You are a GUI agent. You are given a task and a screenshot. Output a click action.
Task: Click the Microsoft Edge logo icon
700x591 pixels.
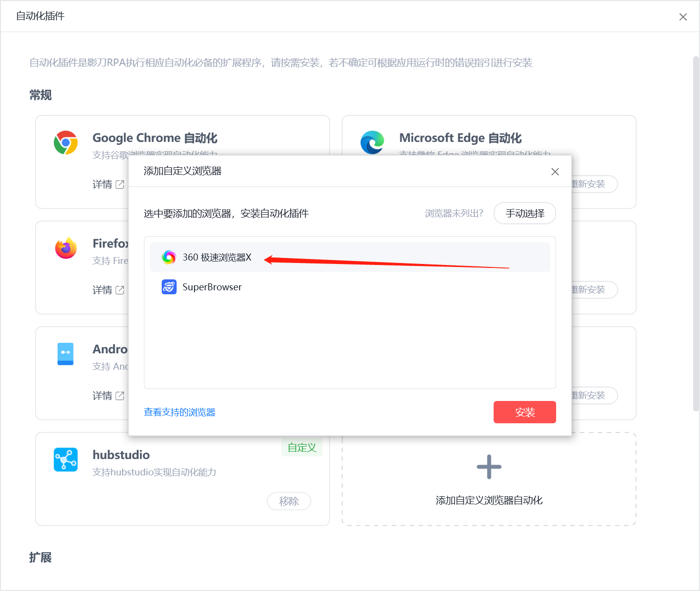[x=372, y=142]
